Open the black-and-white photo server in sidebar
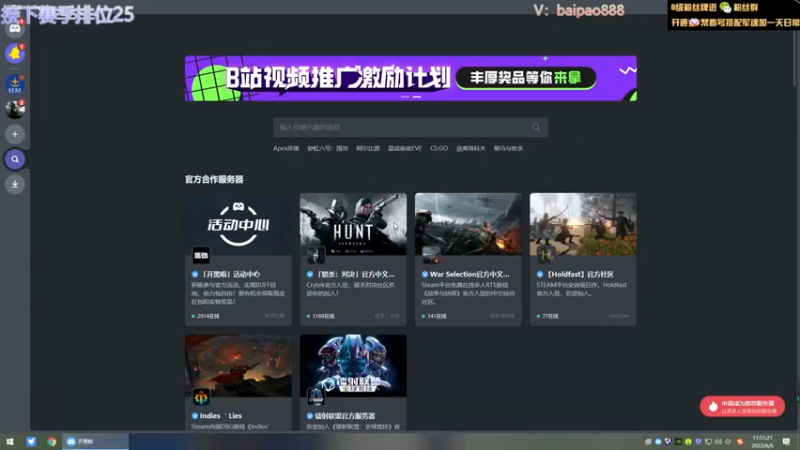This screenshot has width=800, height=450. 15,109
